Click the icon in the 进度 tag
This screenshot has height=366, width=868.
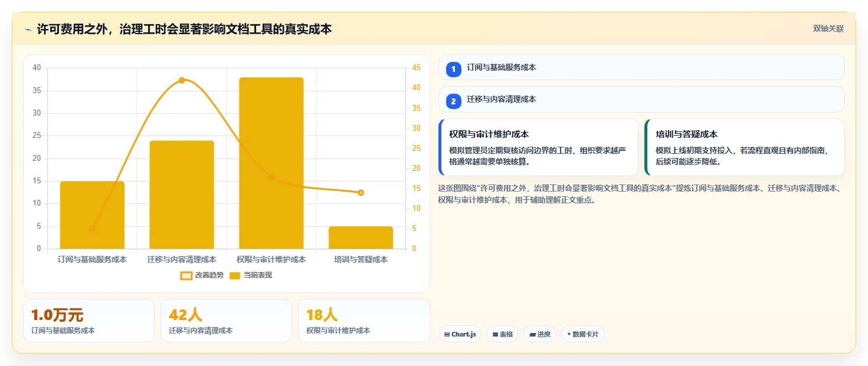[x=532, y=335]
